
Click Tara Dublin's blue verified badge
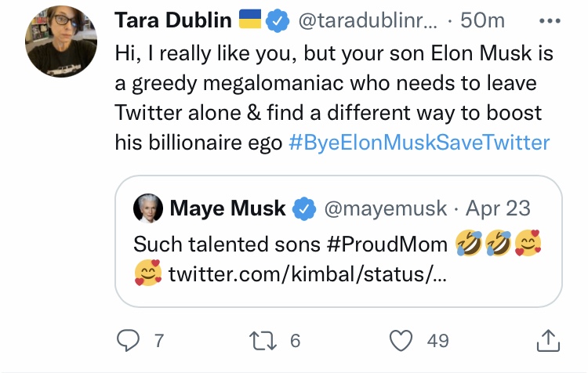(278, 20)
